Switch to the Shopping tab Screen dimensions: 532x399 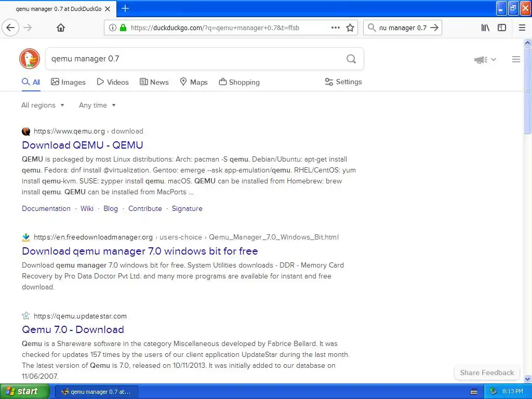pos(239,82)
